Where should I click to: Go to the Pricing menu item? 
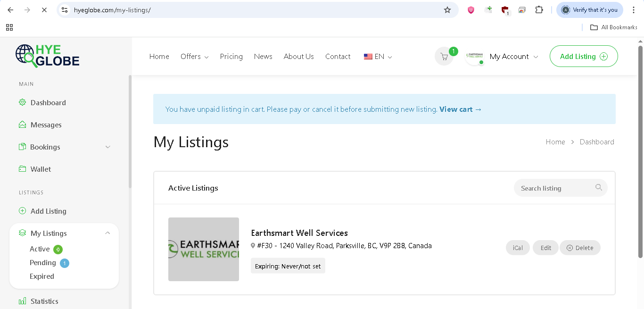231,57
